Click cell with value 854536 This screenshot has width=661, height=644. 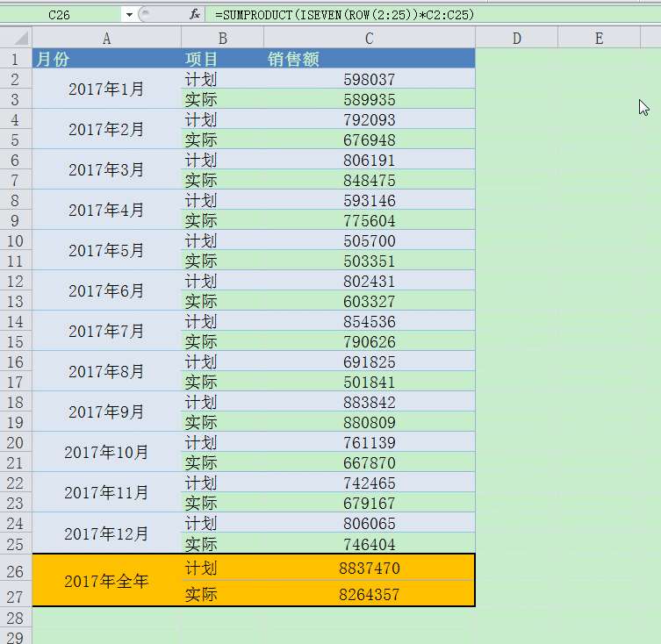click(370, 322)
